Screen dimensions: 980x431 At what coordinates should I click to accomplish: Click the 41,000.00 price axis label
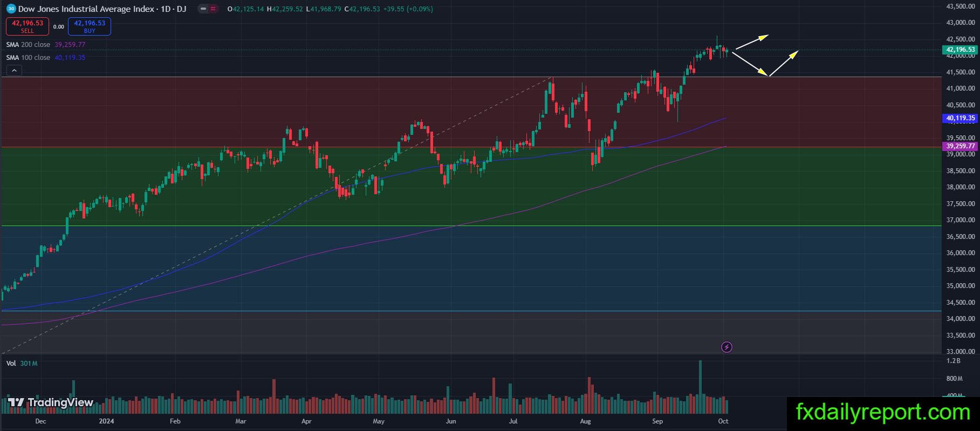[x=961, y=88]
